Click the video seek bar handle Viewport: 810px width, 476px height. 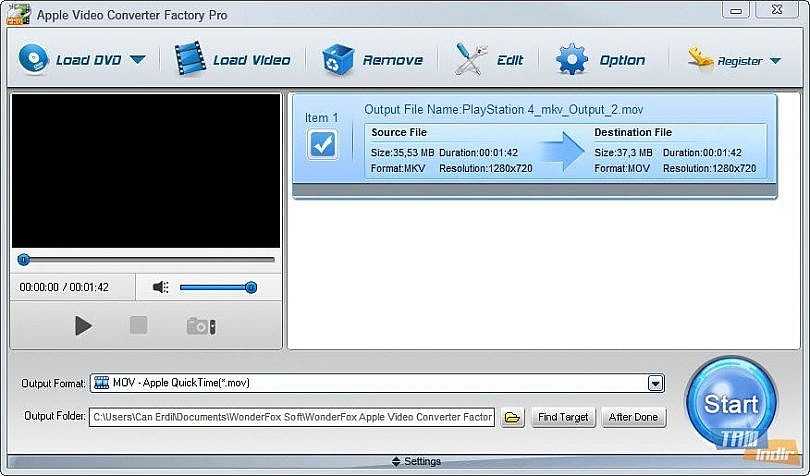click(23, 259)
